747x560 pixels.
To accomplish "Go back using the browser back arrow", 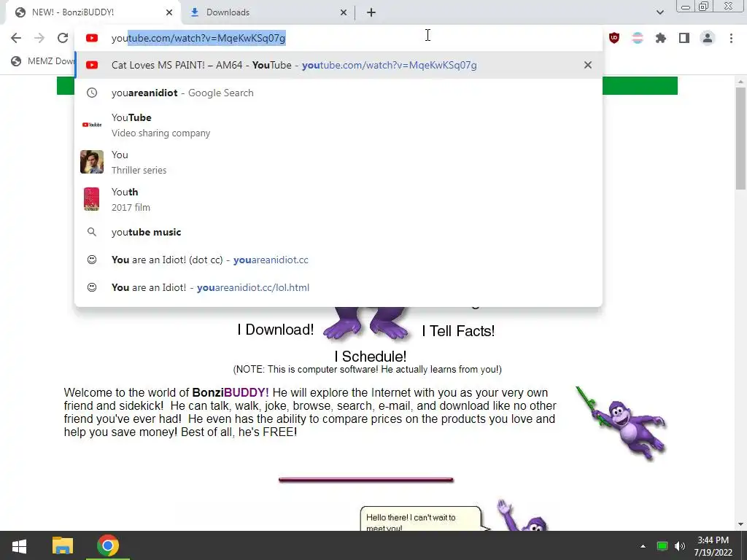I will tap(16, 38).
